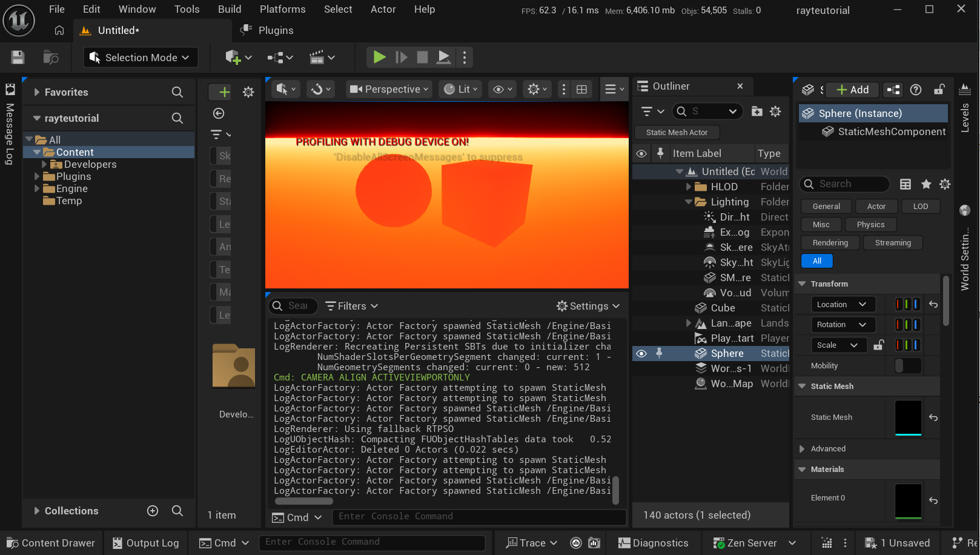
Task: Click the Skip/Eject playback icon
Action: click(444, 58)
